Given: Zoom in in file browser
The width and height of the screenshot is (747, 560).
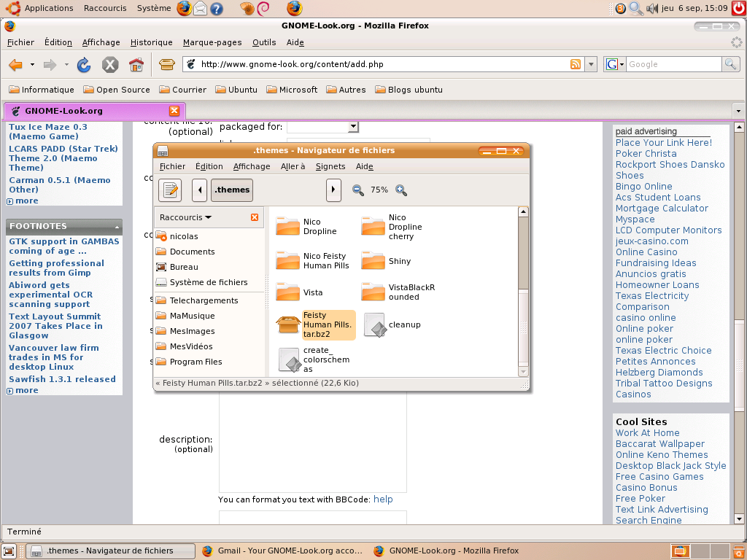Looking at the screenshot, I should 401,190.
